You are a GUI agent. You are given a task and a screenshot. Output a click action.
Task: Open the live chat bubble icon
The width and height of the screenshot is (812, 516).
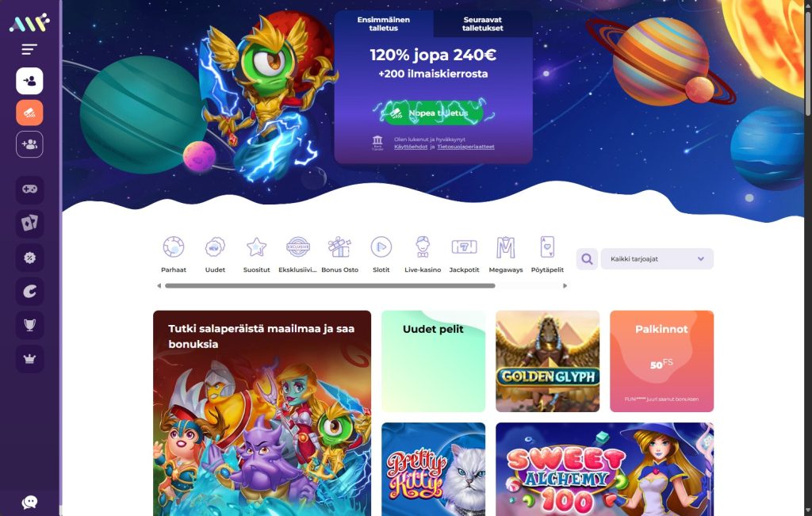[29, 502]
